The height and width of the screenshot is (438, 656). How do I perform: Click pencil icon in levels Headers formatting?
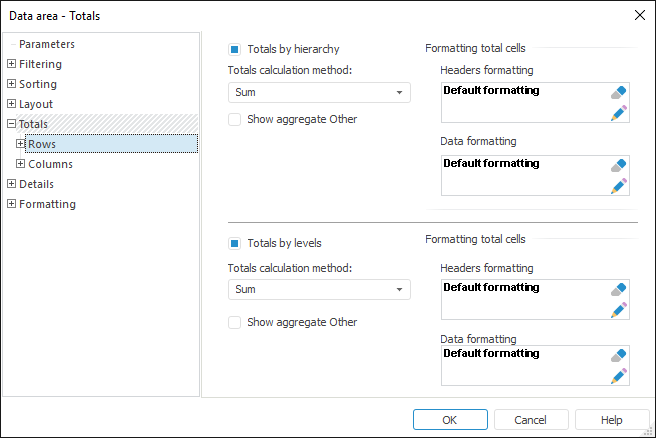[619, 310]
